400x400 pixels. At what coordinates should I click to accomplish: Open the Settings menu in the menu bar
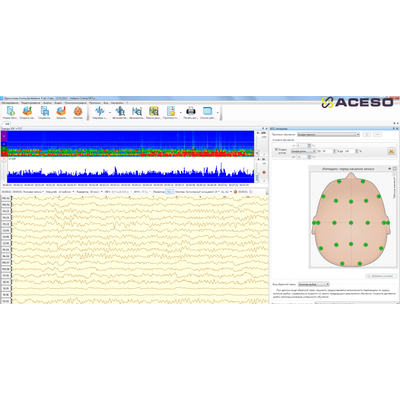[117, 103]
